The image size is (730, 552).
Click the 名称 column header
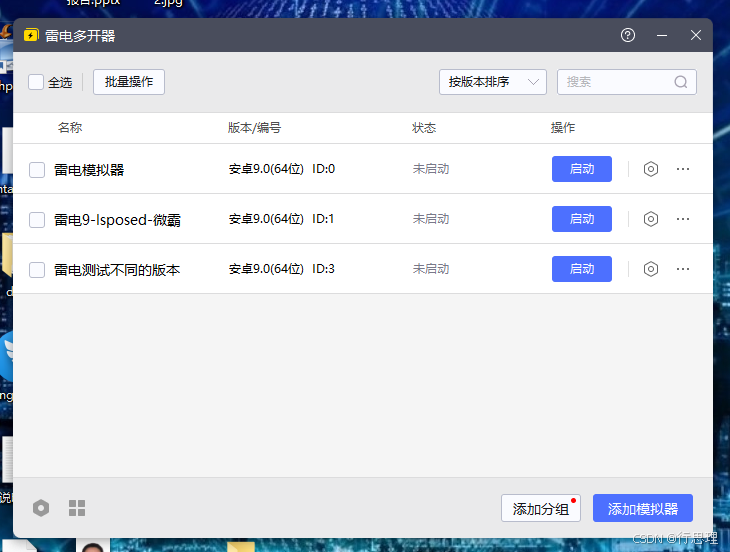[70, 128]
